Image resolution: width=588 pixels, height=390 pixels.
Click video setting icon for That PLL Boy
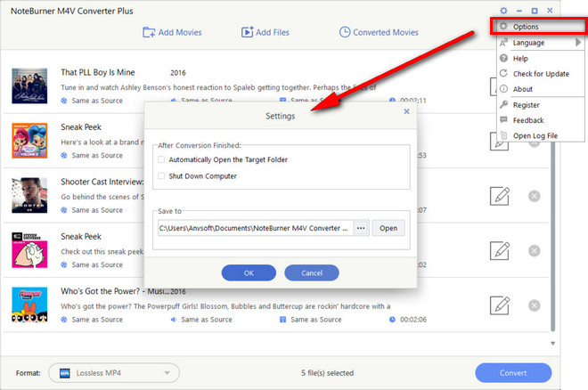64,101
